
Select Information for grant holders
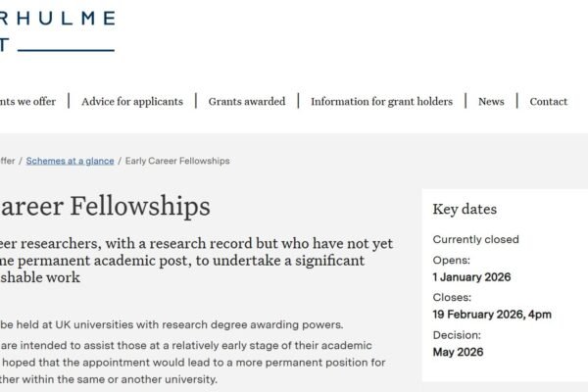coord(381,102)
